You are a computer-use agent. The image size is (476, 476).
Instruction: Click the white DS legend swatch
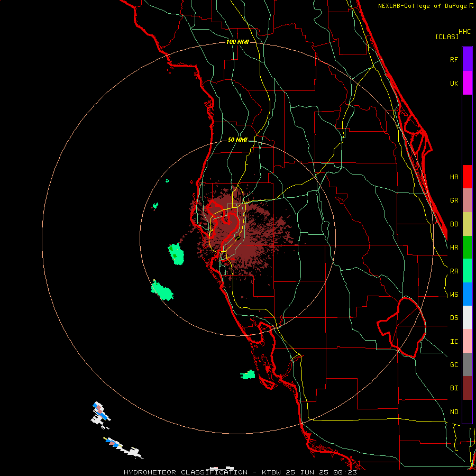coord(467,317)
